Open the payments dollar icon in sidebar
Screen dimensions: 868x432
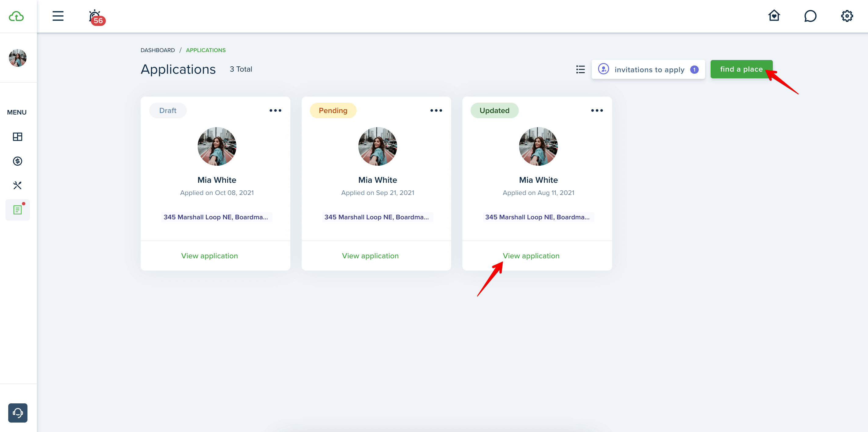(x=17, y=161)
